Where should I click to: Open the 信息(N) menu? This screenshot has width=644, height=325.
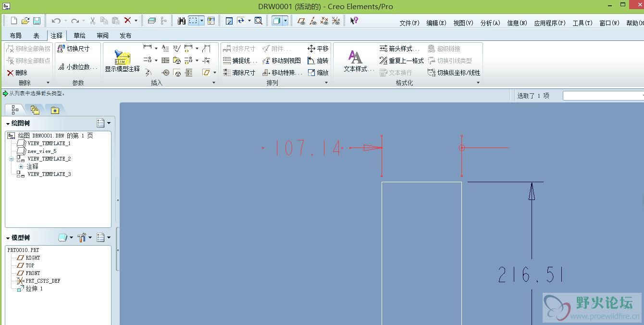(x=517, y=23)
